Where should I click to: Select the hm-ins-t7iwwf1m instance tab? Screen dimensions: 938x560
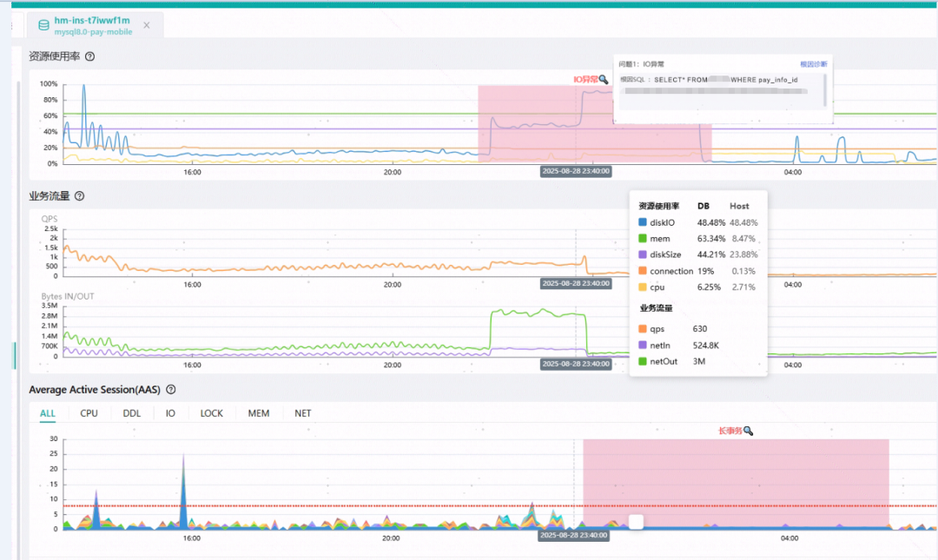point(96,25)
